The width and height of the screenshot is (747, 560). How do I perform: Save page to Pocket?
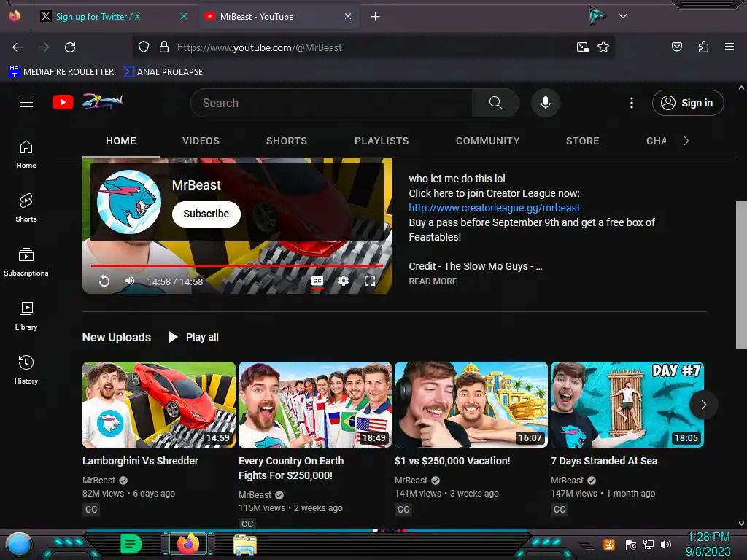[676, 47]
